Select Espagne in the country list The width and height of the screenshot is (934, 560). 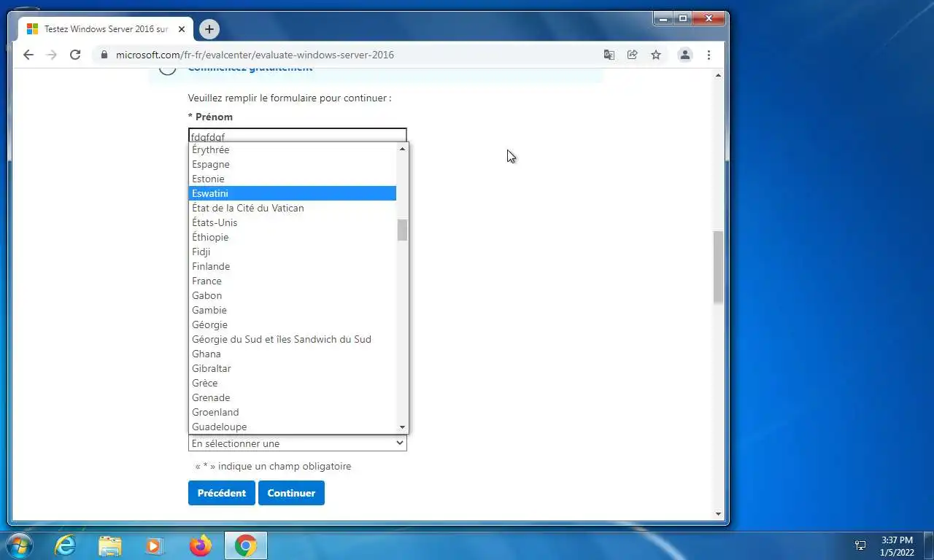coord(292,164)
